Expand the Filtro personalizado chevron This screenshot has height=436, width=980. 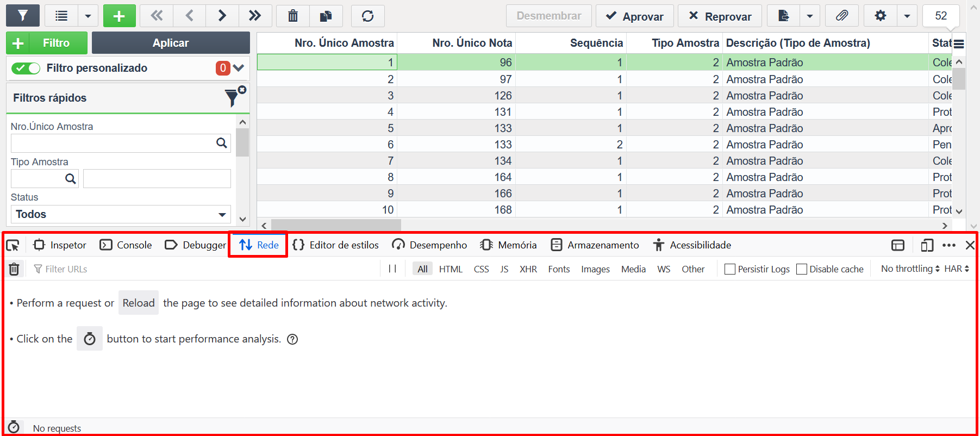pos(238,68)
